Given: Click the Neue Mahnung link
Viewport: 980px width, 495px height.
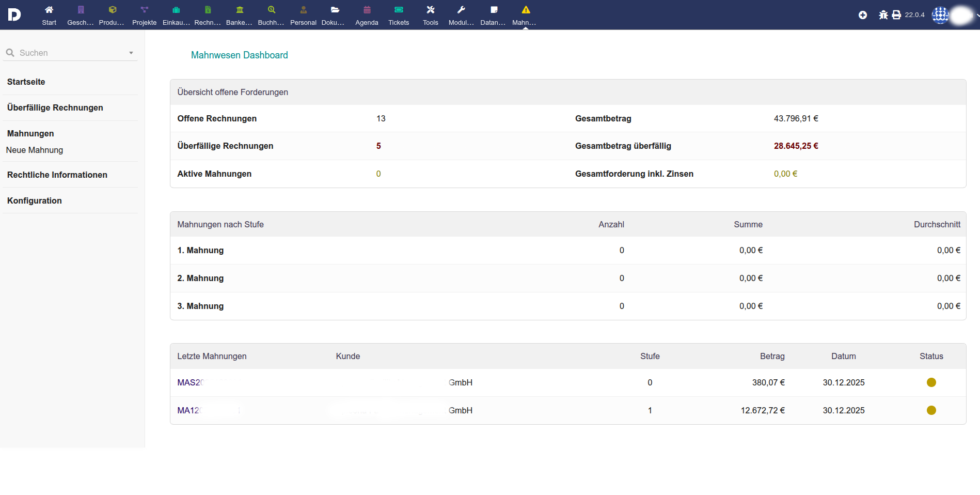Looking at the screenshot, I should [x=35, y=150].
